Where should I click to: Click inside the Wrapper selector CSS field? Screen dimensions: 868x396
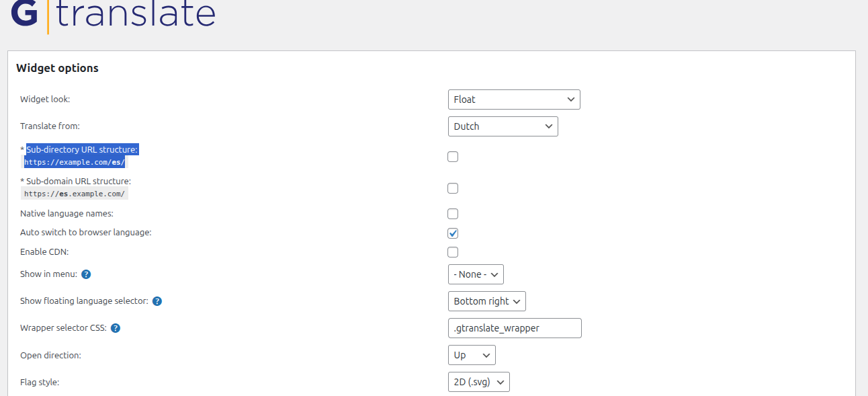click(515, 327)
